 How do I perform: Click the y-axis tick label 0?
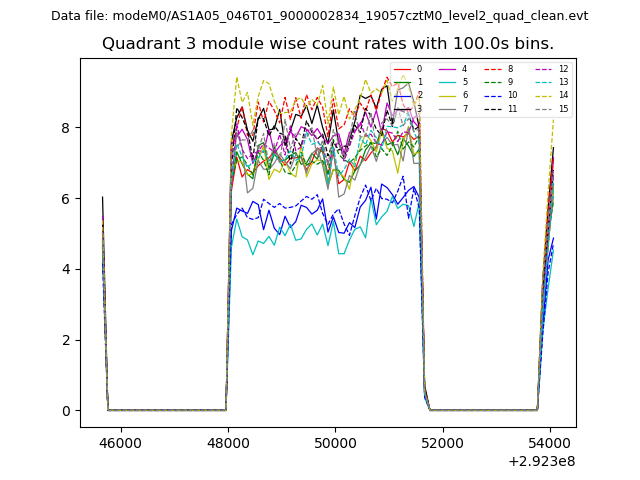coord(65,411)
